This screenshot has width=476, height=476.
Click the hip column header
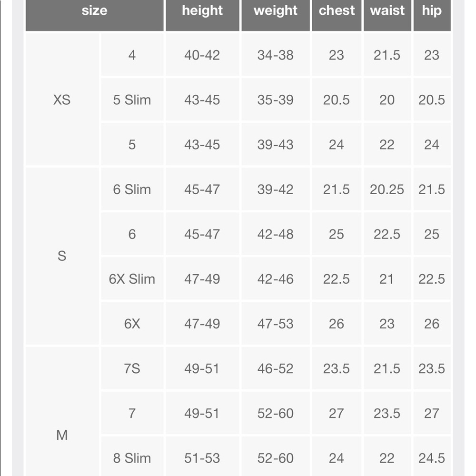pos(432,15)
